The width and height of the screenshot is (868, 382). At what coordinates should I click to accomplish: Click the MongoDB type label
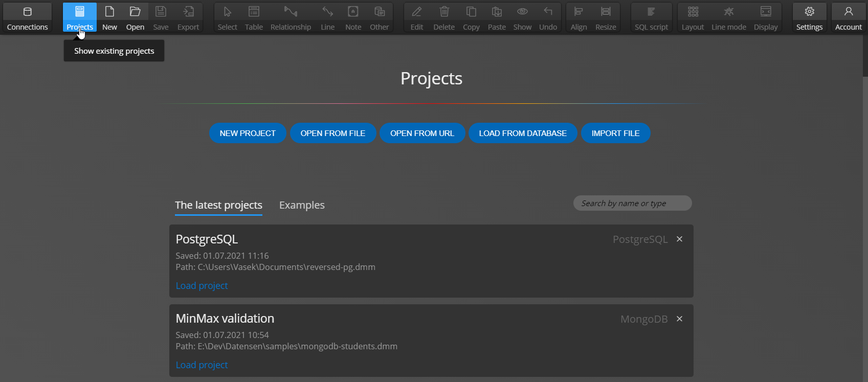coord(644,319)
